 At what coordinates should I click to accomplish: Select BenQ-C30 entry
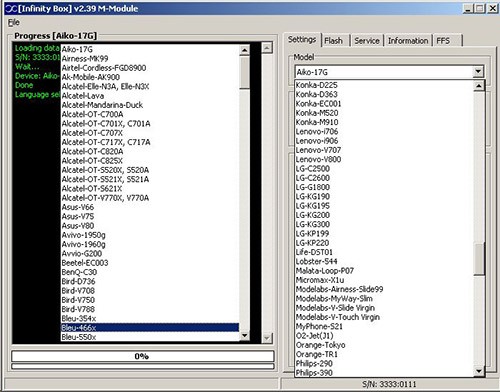point(150,272)
